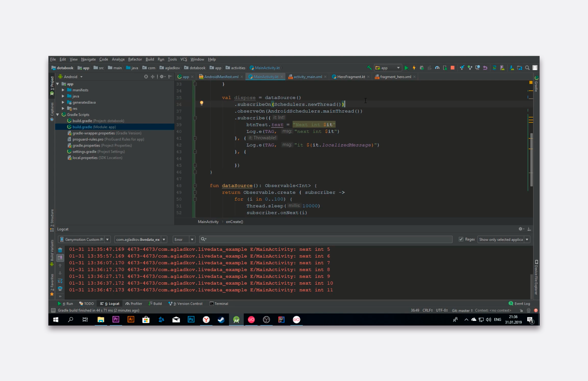Click the Search Everywhere magnifier icon
The image size is (588, 381).
(527, 68)
